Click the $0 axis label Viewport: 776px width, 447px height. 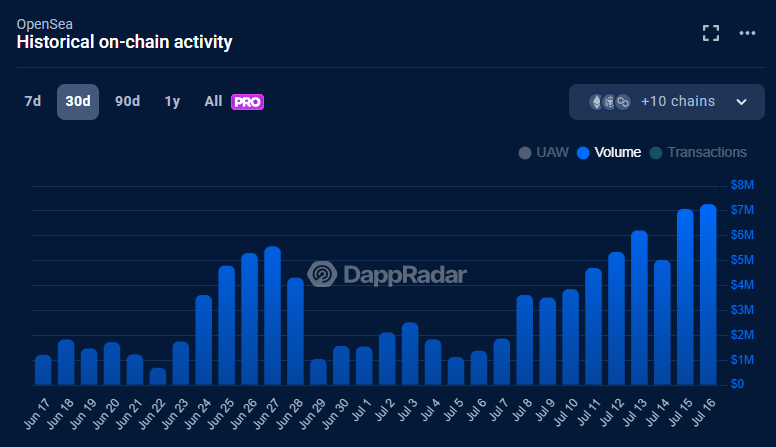(x=737, y=384)
